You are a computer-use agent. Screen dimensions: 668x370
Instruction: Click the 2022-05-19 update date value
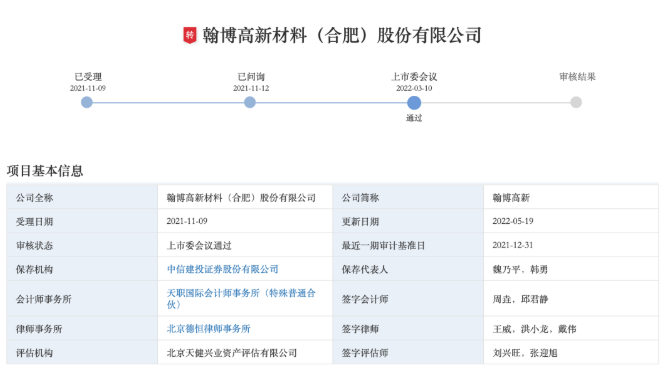tap(513, 221)
